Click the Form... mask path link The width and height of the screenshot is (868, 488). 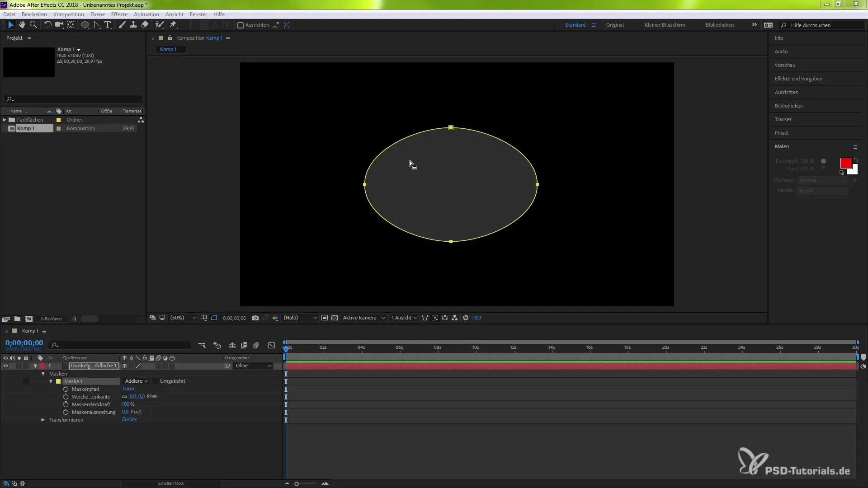(129, 389)
